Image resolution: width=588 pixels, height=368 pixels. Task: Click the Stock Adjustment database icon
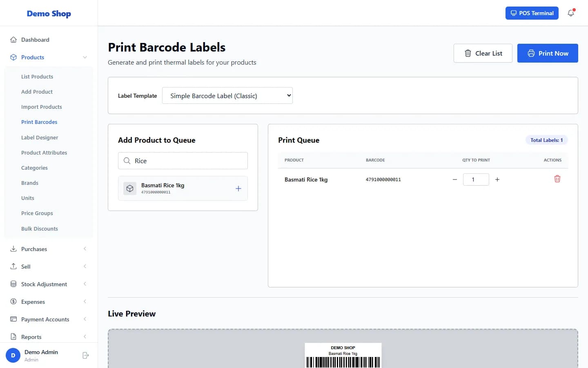click(13, 284)
